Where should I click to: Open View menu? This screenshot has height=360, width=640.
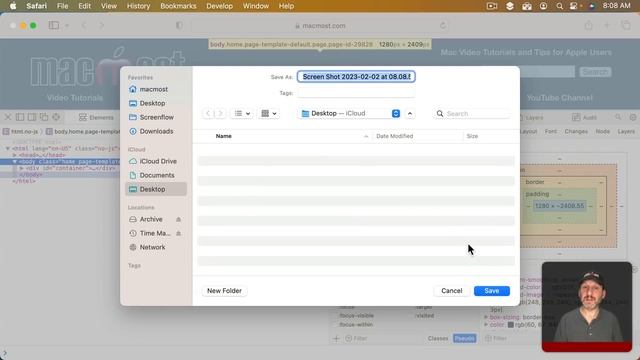click(x=109, y=6)
